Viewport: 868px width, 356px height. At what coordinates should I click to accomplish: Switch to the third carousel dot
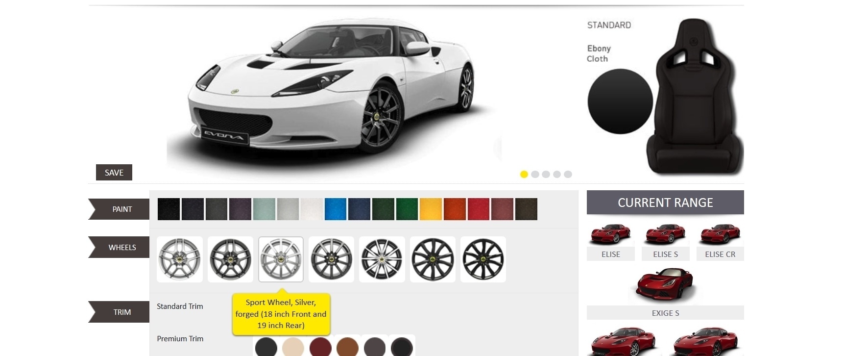(546, 174)
